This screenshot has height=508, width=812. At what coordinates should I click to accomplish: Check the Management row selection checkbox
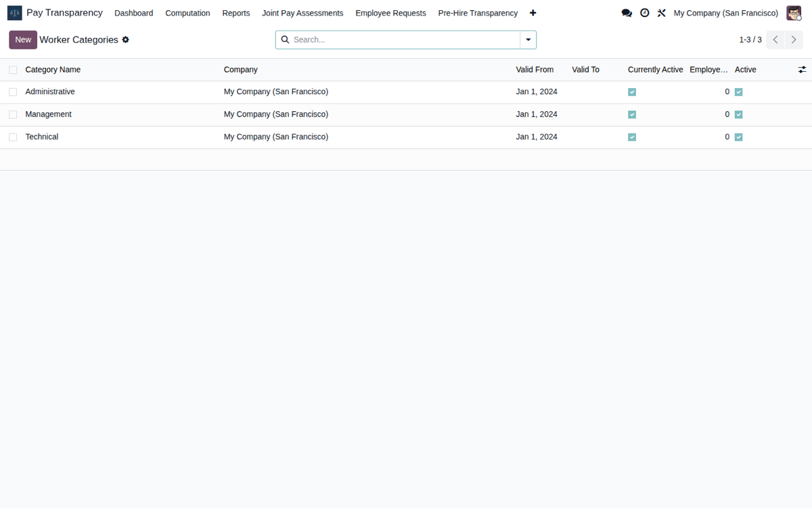pos(13,114)
